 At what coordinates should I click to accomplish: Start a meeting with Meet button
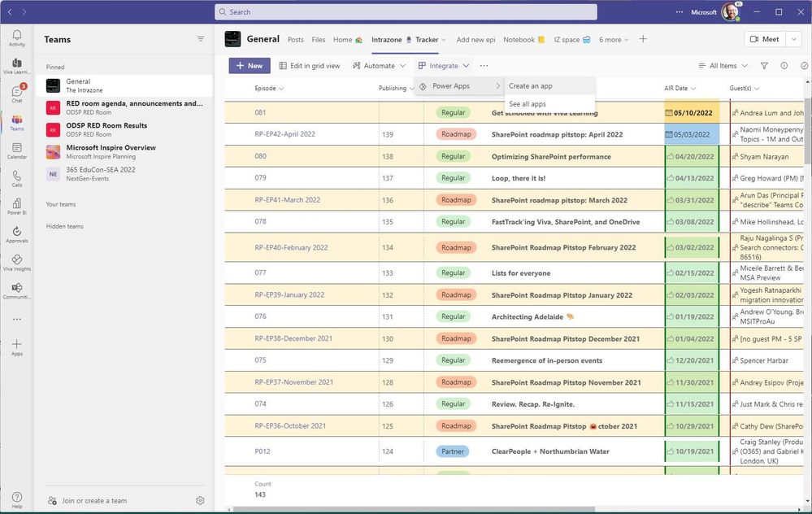[x=765, y=39]
